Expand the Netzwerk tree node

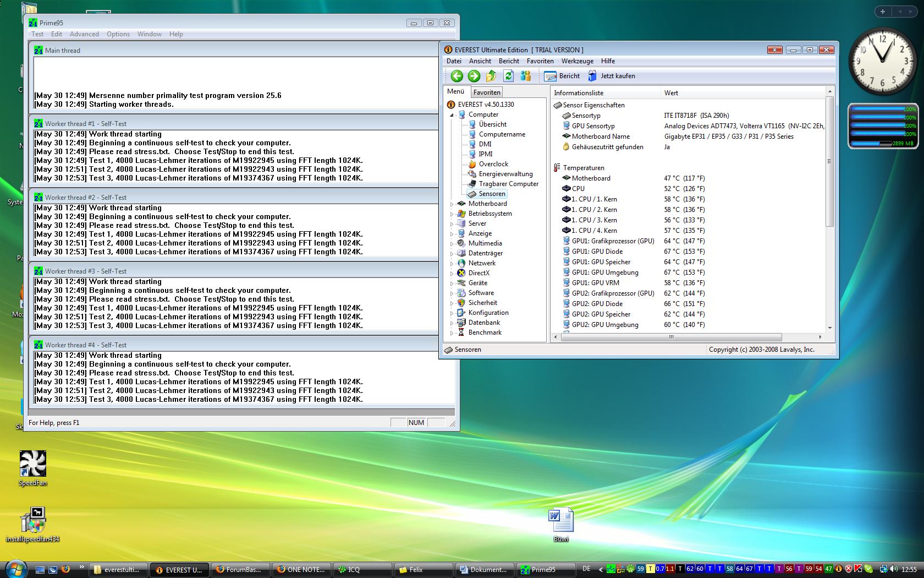pyautogui.click(x=452, y=263)
